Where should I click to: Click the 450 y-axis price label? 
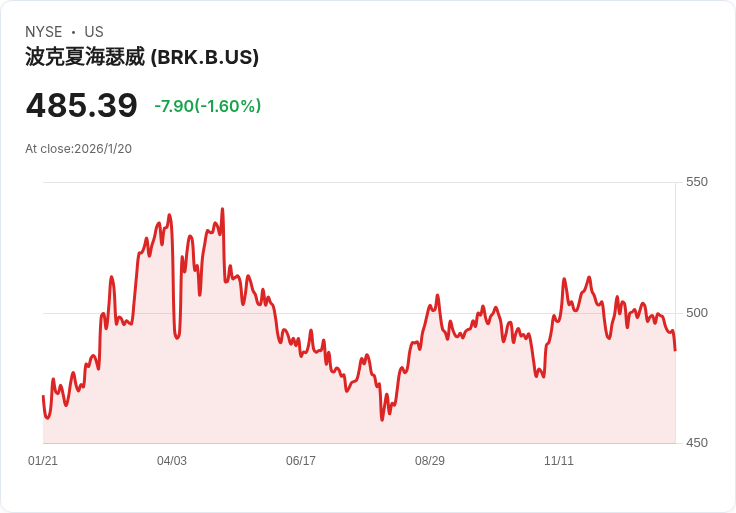(697, 443)
